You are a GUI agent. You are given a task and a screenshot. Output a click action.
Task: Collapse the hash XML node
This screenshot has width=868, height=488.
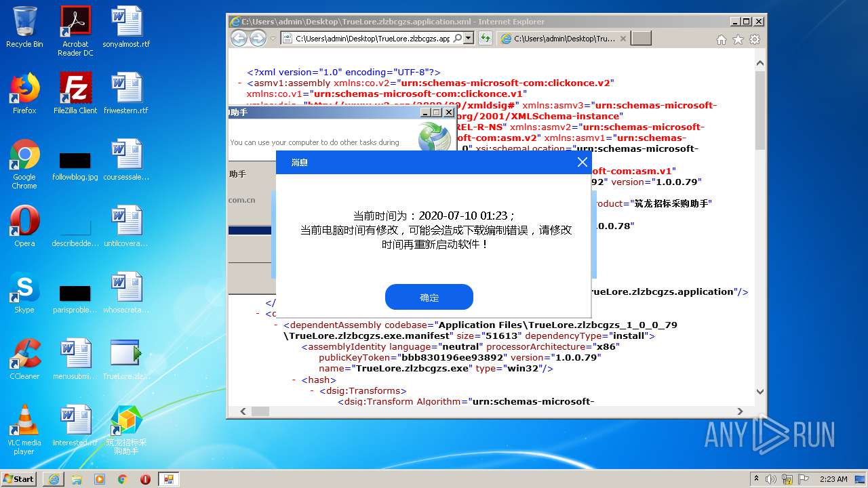tap(294, 380)
